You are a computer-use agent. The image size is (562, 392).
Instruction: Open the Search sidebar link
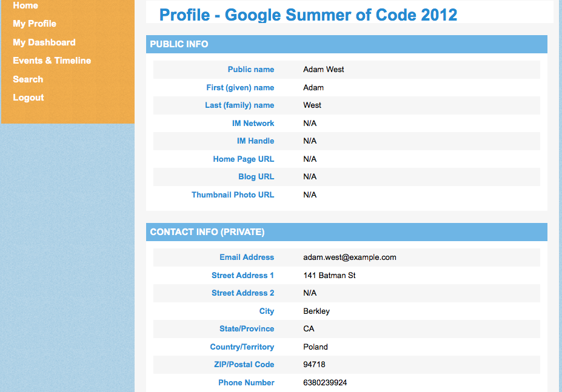tap(28, 79)
